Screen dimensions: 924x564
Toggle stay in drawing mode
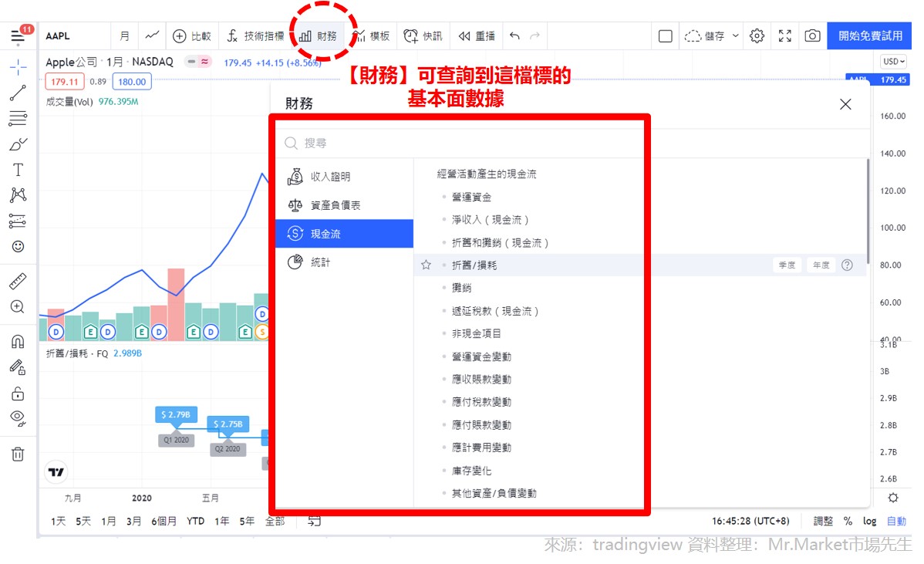(18, 367)
